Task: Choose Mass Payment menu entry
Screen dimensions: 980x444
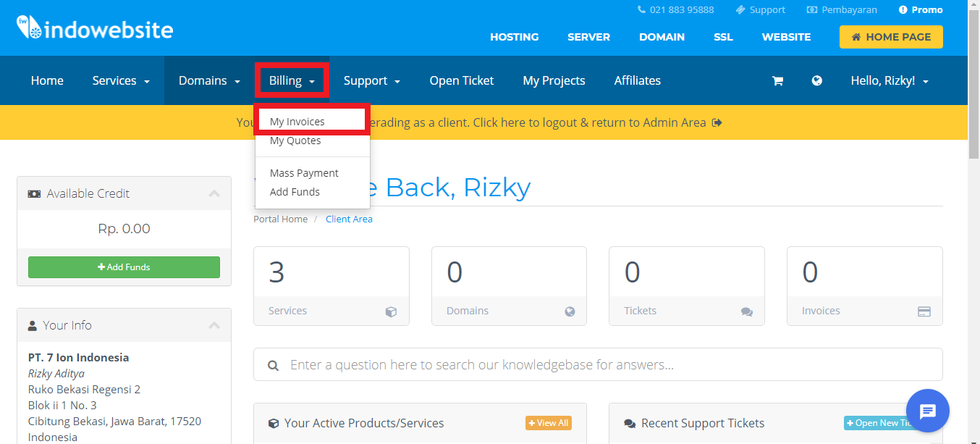Action: coord(304,173)
